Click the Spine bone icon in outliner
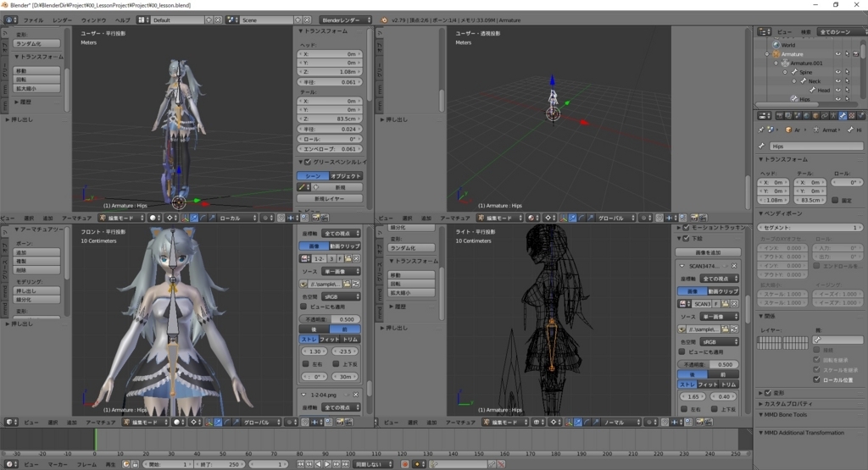 [x=794, y=72]
